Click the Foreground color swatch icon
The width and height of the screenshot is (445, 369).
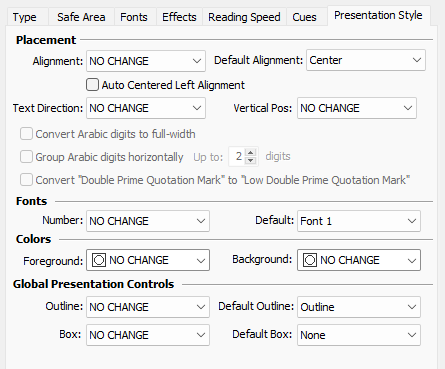tap(99, 260)
